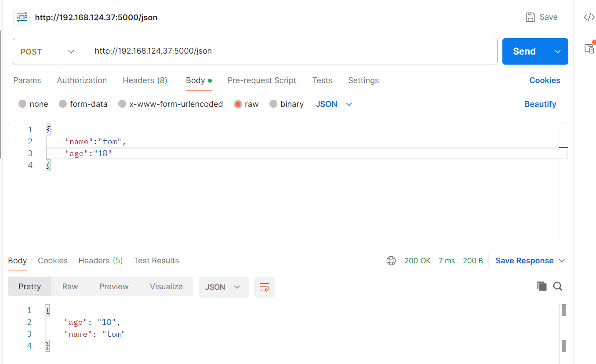
Task: Click the 200 OK status text
Action: pyautogui.click(x=418, y=261)
